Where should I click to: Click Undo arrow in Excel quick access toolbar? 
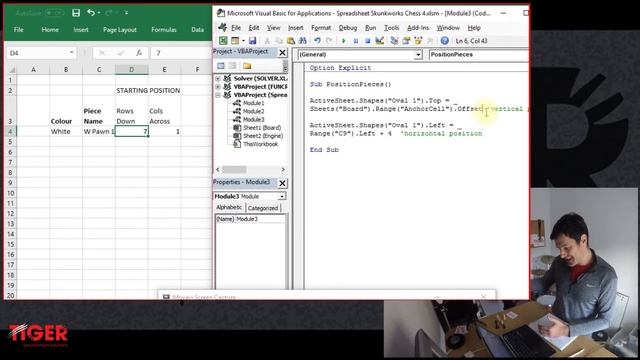91,13
